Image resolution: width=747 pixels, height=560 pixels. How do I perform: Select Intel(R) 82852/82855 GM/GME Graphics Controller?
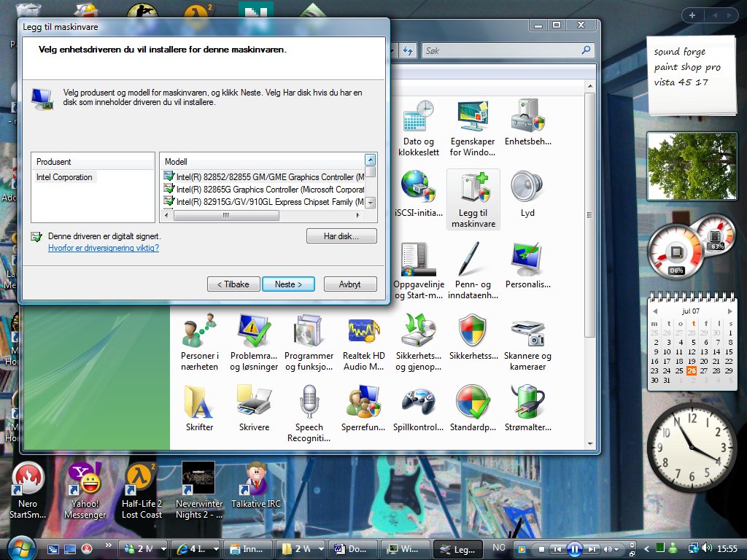(263, 176)
